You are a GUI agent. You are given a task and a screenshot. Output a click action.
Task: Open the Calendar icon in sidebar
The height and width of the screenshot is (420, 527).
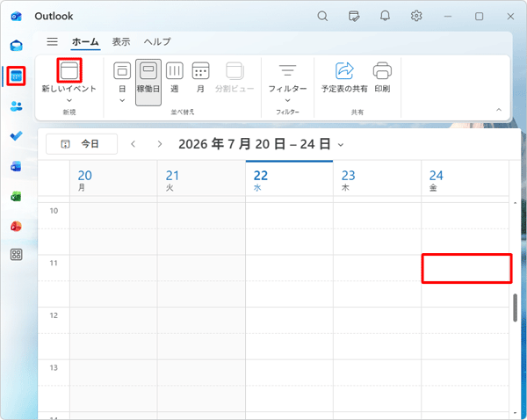pyautogui.click(x=16, y=76)
